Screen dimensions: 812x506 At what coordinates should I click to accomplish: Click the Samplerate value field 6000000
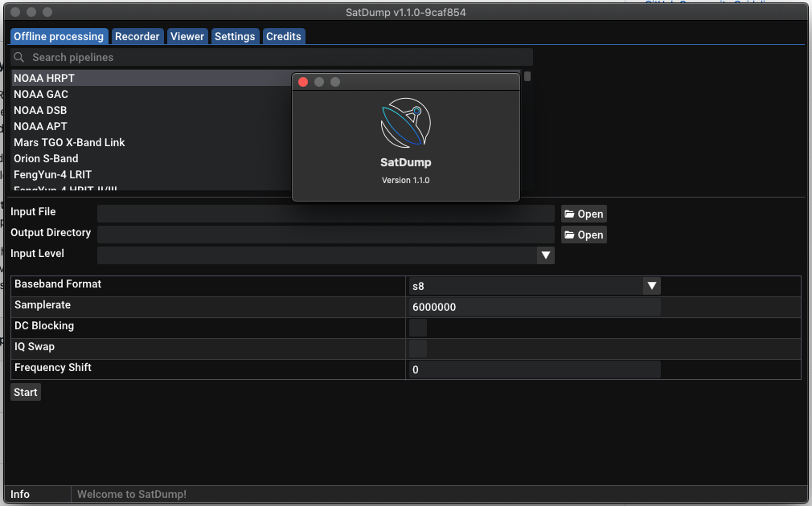[535, 307]
